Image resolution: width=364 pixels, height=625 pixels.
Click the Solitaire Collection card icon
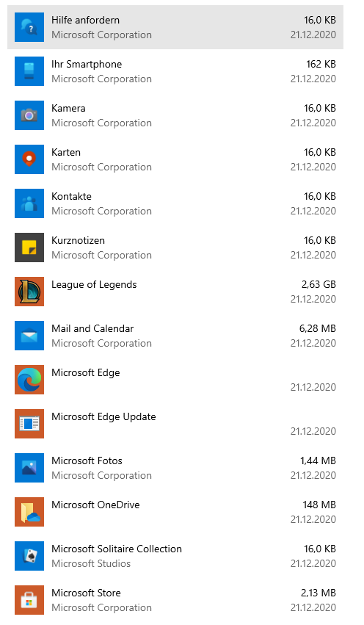[x=29, y=556]
